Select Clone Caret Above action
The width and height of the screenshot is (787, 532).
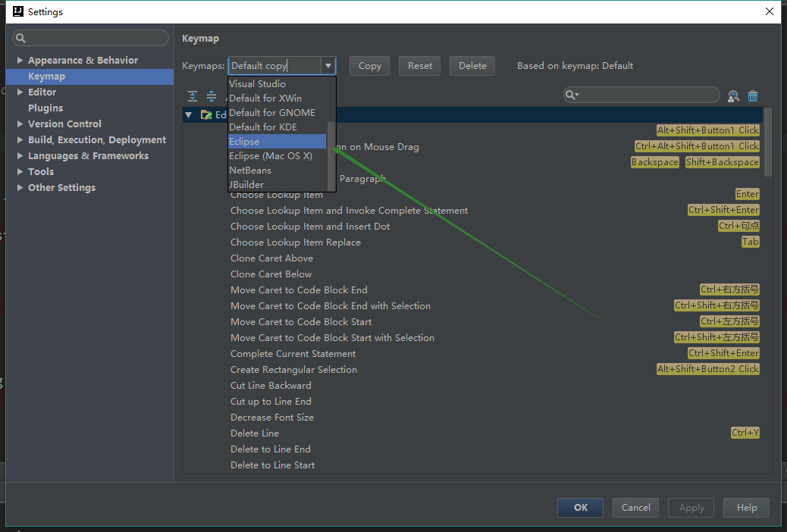271,258
